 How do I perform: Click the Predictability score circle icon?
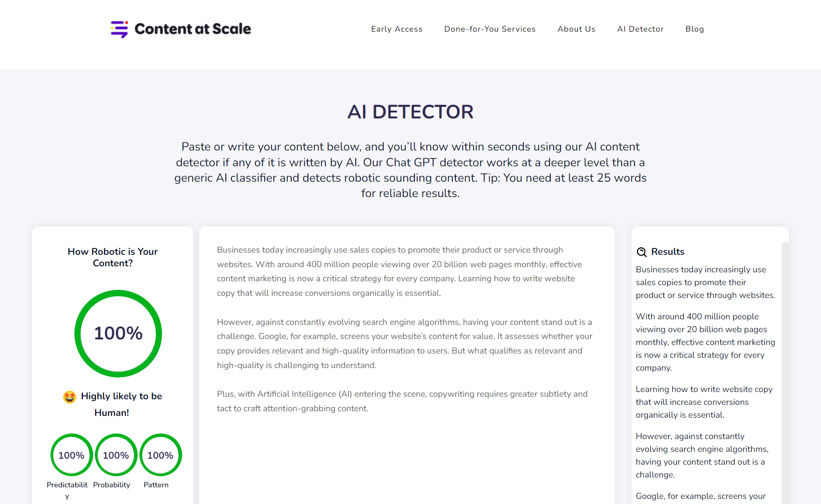pos(71,455)
